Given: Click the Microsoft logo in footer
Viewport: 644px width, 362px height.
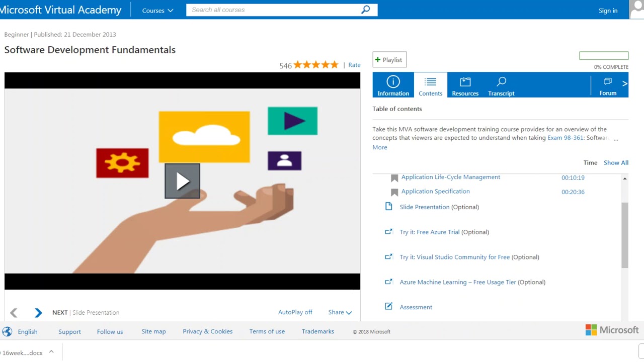Looking at the screenshot, I should (x=612, y=330).
